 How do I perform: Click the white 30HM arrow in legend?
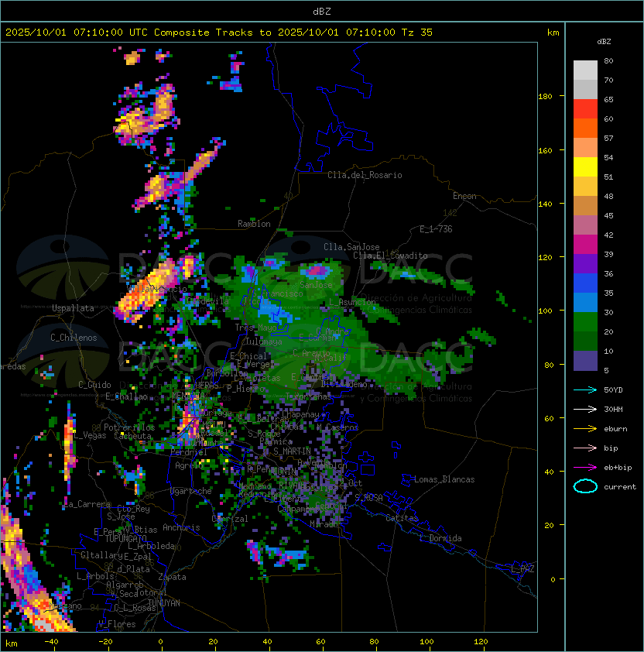(x=585, y=409)
